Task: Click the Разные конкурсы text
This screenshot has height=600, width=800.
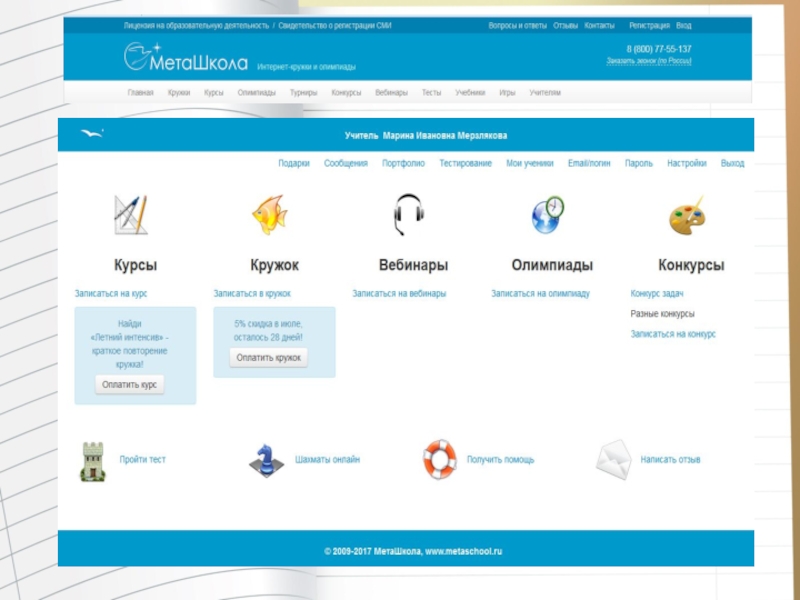Action: (662, 314)
